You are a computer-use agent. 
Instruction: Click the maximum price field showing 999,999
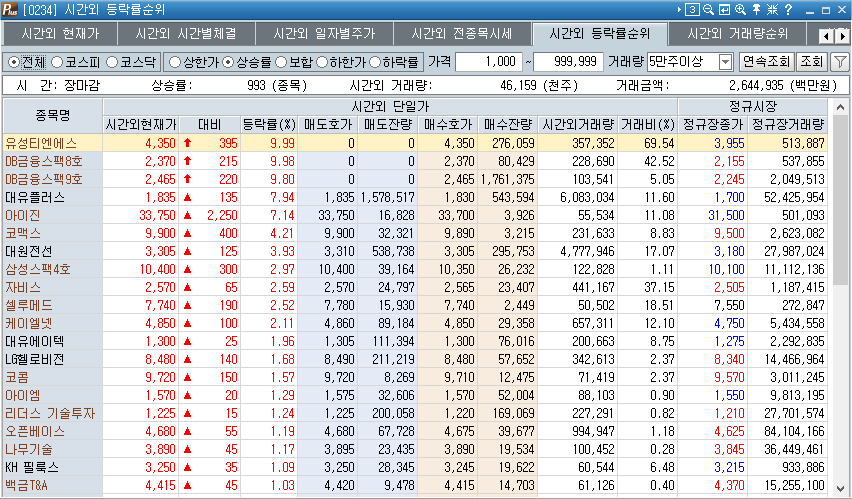(x=568, y=61)
